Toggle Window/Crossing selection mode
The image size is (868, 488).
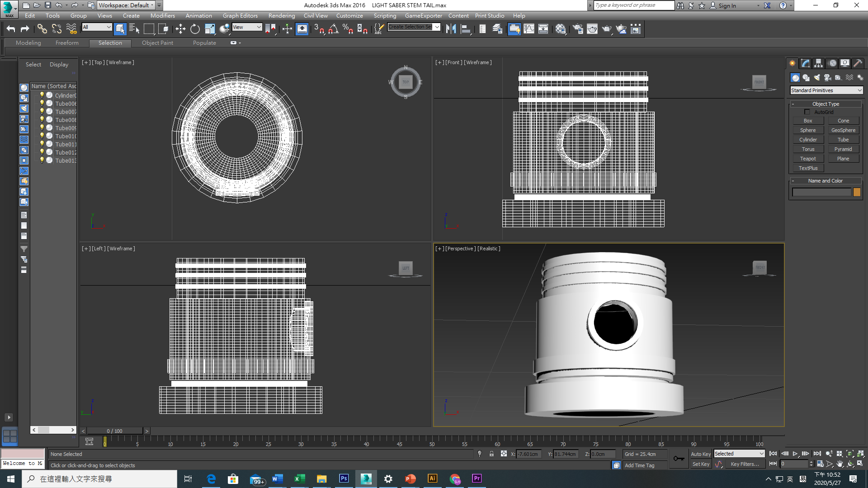163,29
